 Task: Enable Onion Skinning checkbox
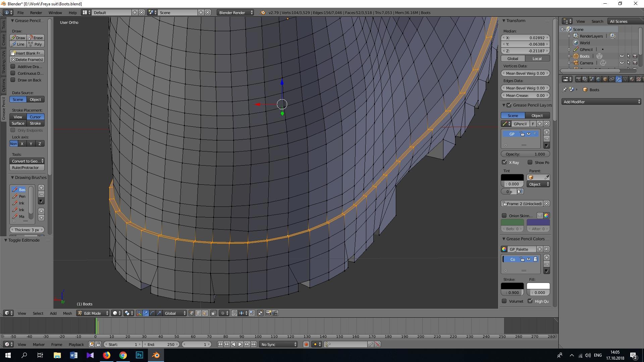pyautogui.click(x=504, y=216)
